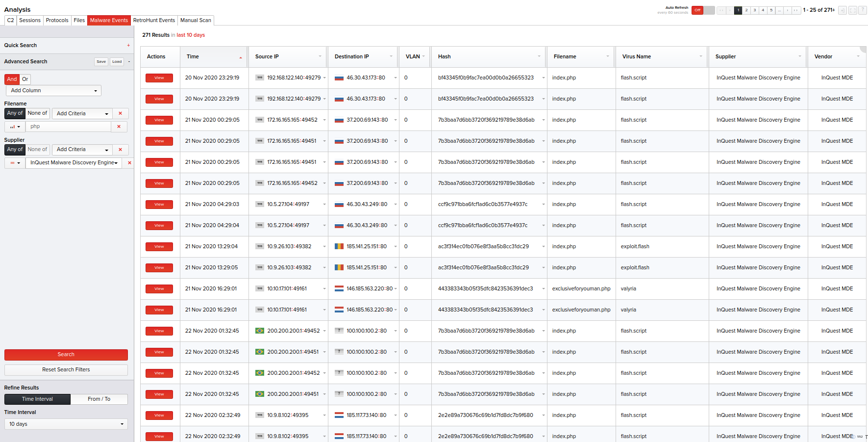Toggle the Auto Refresh switch
868x442 pixels.
pyautogui.click(x=703, y=10)
